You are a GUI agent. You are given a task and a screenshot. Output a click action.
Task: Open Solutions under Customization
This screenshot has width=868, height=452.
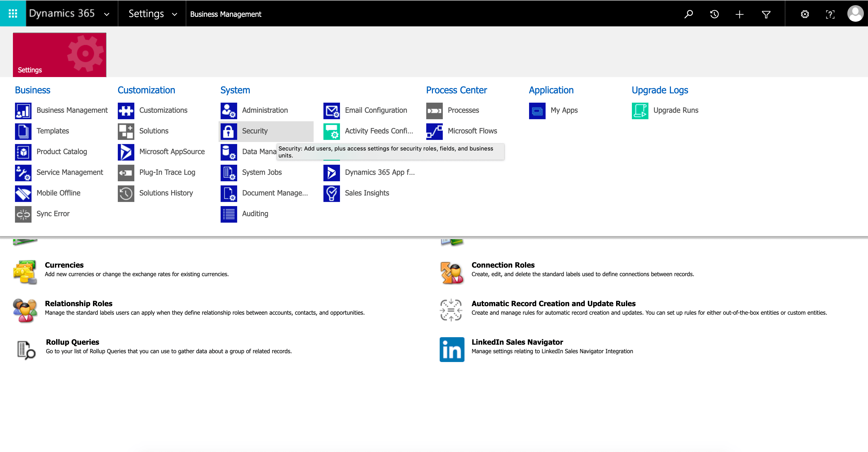click(x=154, y=131)
